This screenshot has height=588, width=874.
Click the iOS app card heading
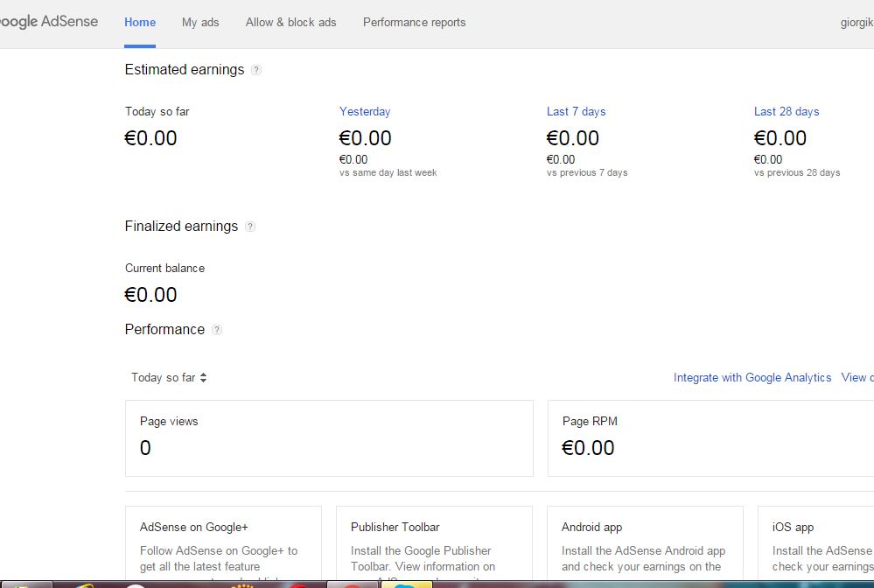[794, 528]
